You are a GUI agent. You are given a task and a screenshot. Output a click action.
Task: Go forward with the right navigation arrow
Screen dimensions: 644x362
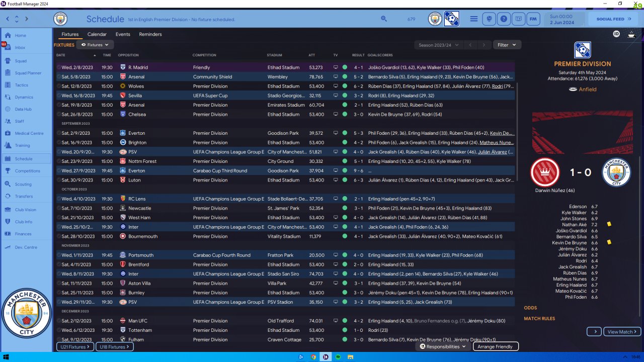pos(27,19)
